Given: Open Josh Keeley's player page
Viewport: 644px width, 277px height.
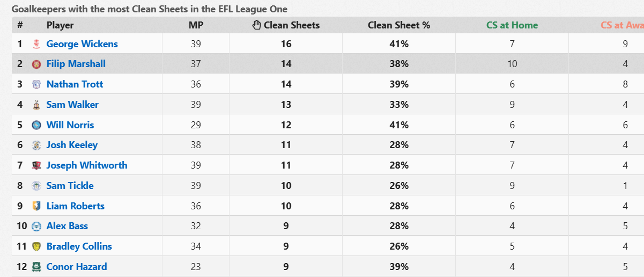Looking at the screenshot, I should (72, 145).
